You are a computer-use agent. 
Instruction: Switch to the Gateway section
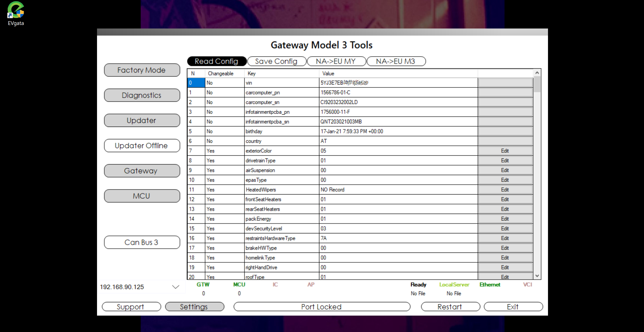pyautogui.click(x=142, y=171)
